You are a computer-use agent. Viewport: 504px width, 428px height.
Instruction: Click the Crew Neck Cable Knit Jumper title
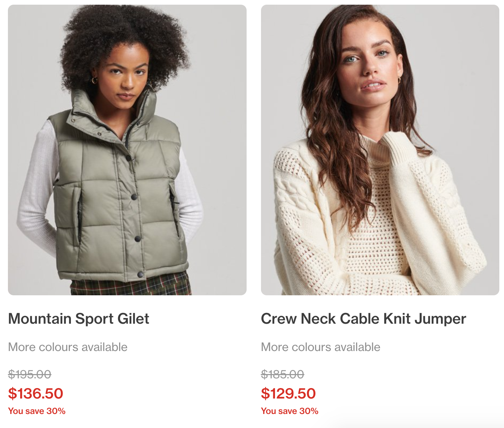pyautogui.click(x=363, y=319)
